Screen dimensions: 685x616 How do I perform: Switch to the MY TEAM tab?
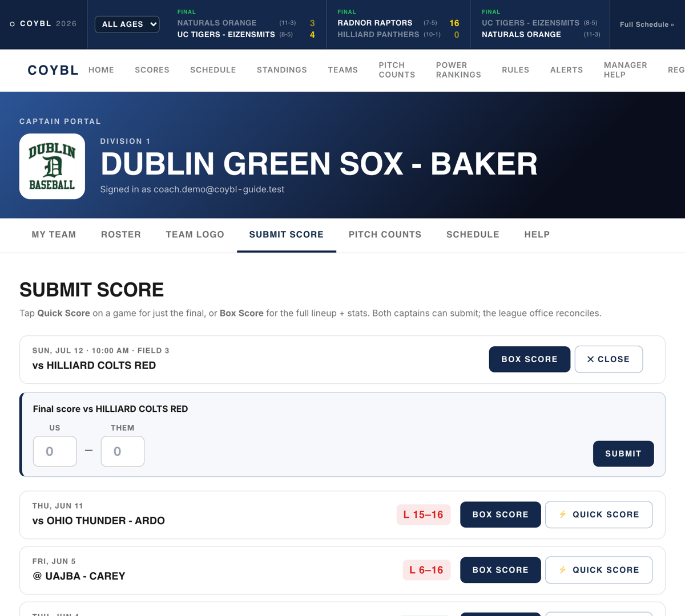coord(54,234)
